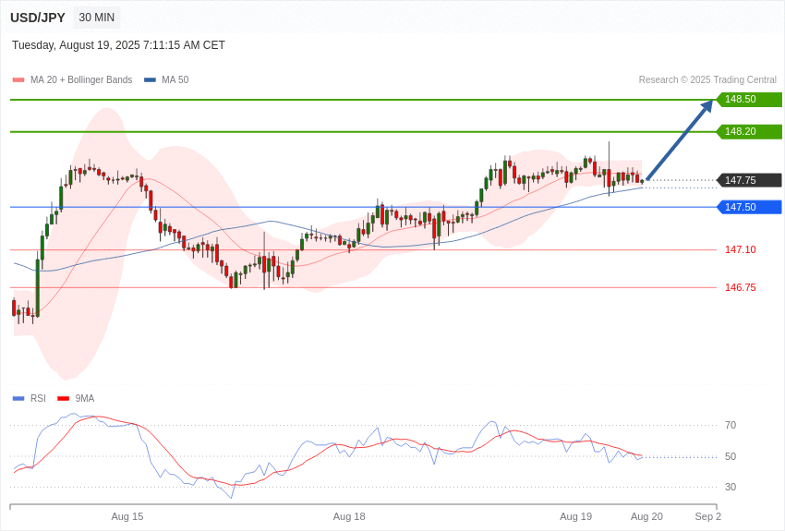Click the 147.10 support level label

pos(741,249)
